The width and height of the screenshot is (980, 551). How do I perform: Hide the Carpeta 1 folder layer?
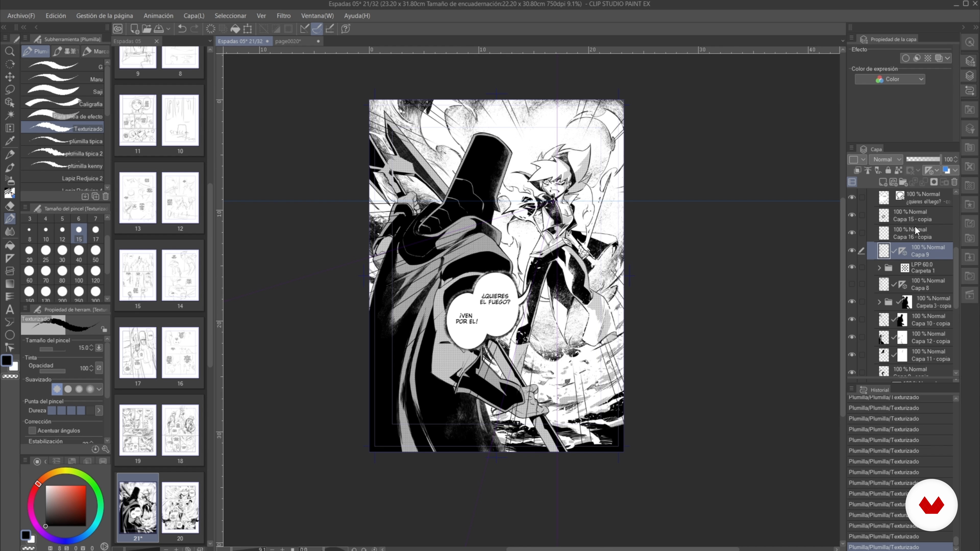pos(852,267)
